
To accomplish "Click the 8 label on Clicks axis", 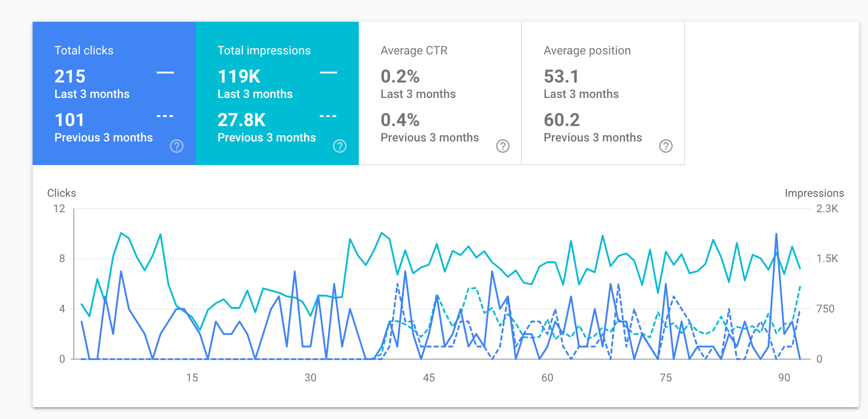I will click(x=62, y=258).
